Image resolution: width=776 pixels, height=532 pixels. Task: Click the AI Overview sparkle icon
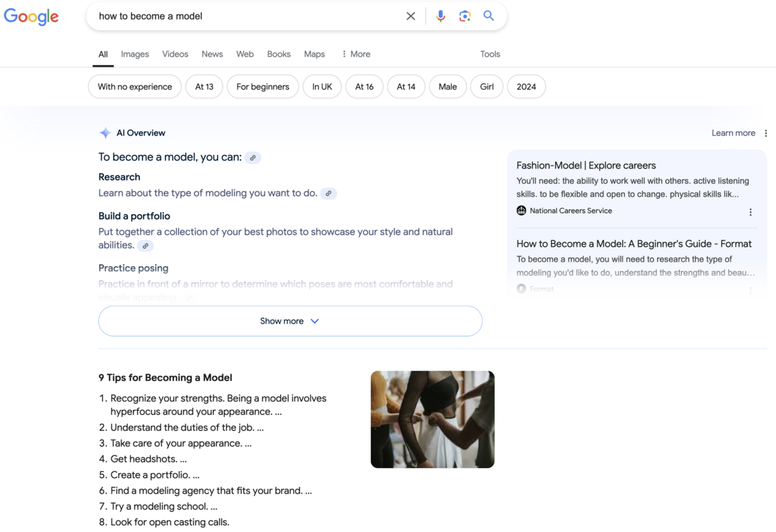(105, 132)
